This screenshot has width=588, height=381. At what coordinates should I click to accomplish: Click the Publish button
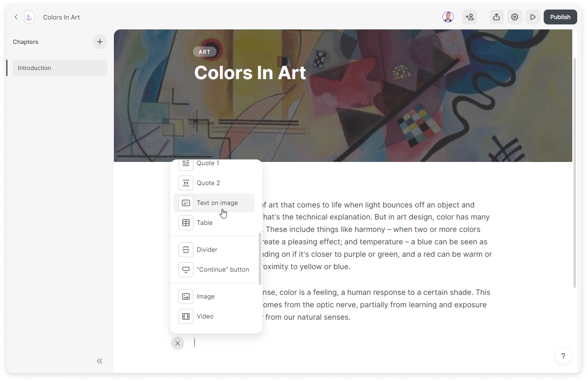560,17
